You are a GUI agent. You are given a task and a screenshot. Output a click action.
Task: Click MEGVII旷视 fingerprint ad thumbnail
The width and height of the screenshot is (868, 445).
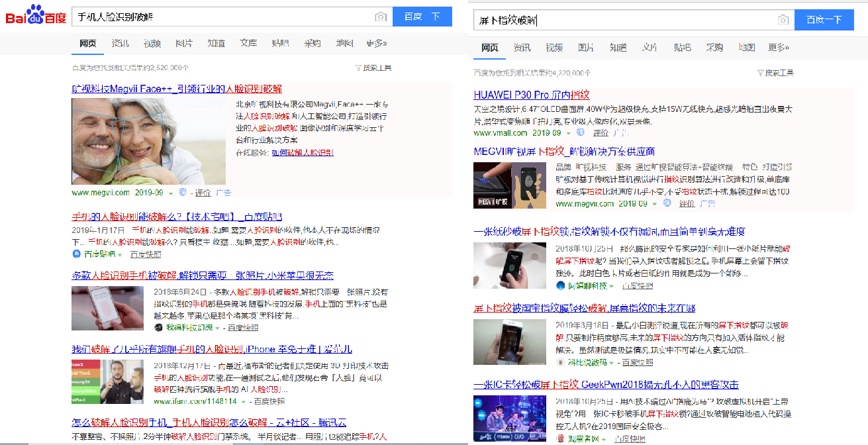click(510, 185)
